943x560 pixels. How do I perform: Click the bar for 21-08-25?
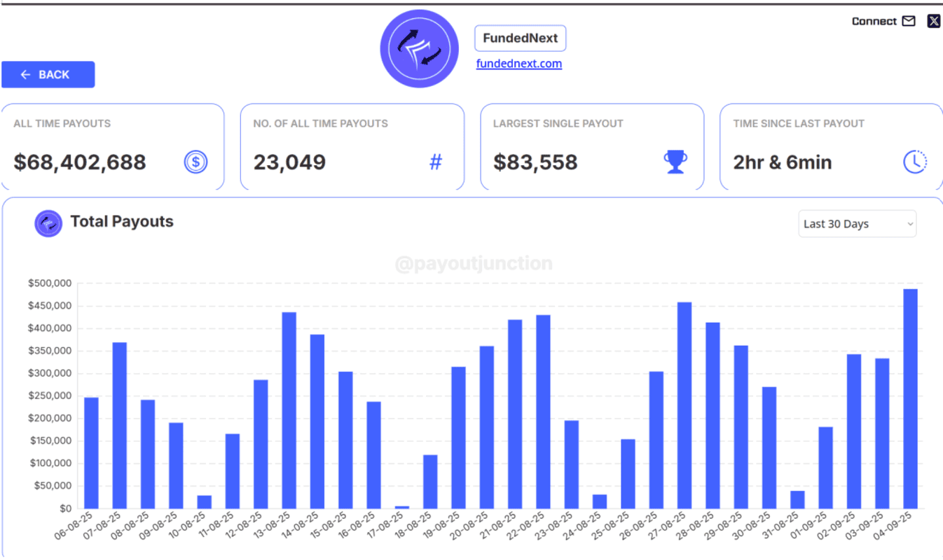[515, 414]
